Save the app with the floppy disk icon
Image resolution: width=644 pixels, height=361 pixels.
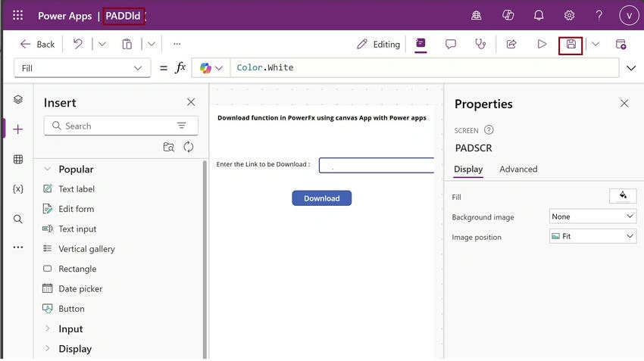(x=571, y=45)
